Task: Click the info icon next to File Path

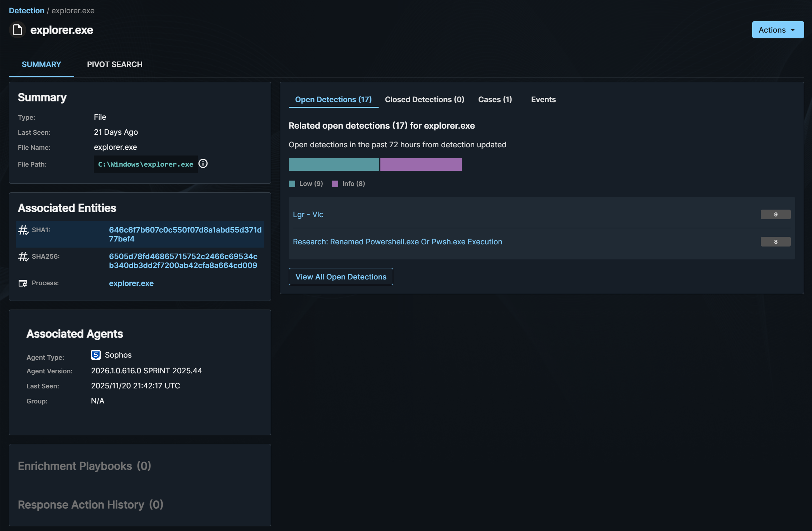Action: click(x=203, y=164)
